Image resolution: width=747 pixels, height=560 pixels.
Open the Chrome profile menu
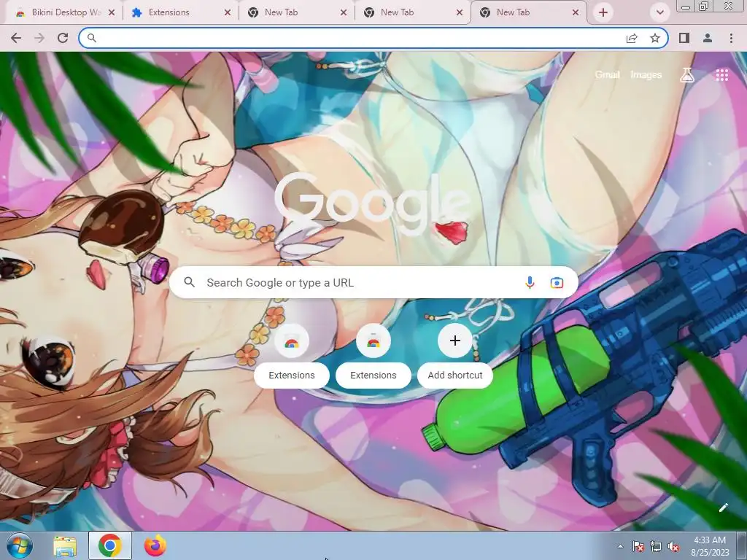708,38
